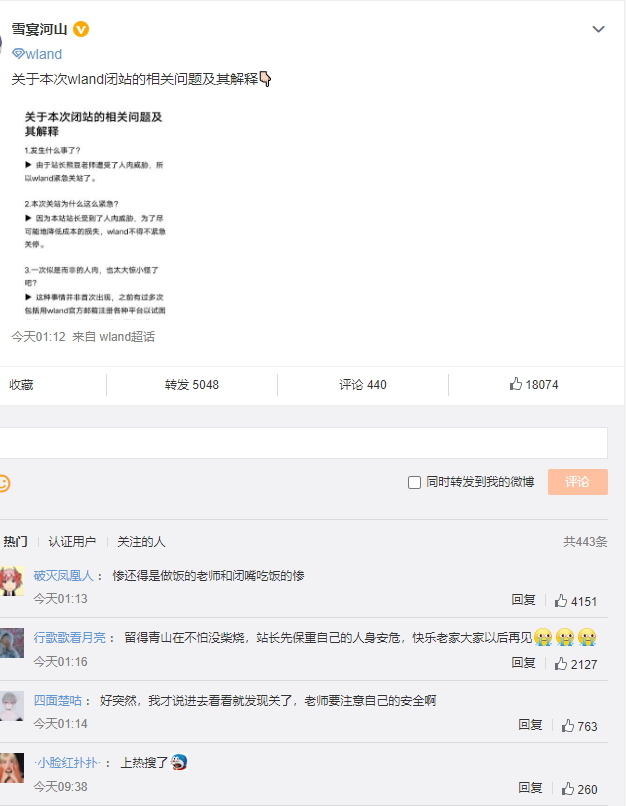Reply to 破灭凤凰人's comment

(x=523, y=600)
